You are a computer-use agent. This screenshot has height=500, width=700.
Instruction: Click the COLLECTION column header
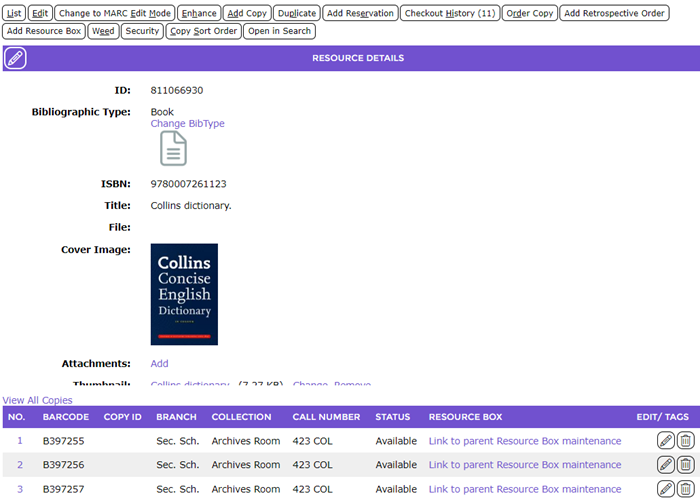242,417
